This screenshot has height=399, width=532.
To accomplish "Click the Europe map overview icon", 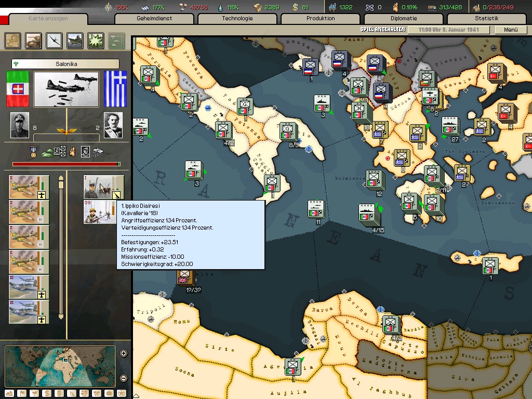I will coord(12,40).
